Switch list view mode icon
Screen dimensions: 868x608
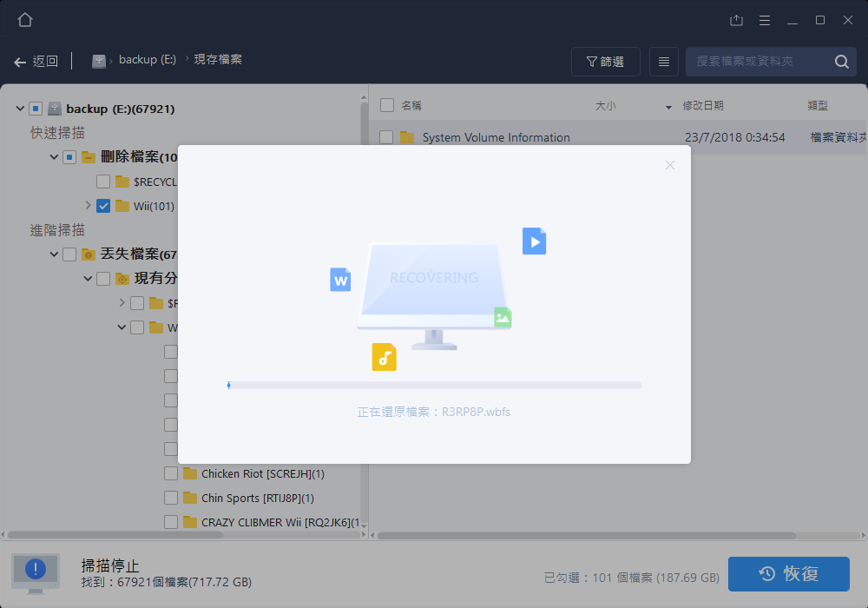(x=664, y=62)
